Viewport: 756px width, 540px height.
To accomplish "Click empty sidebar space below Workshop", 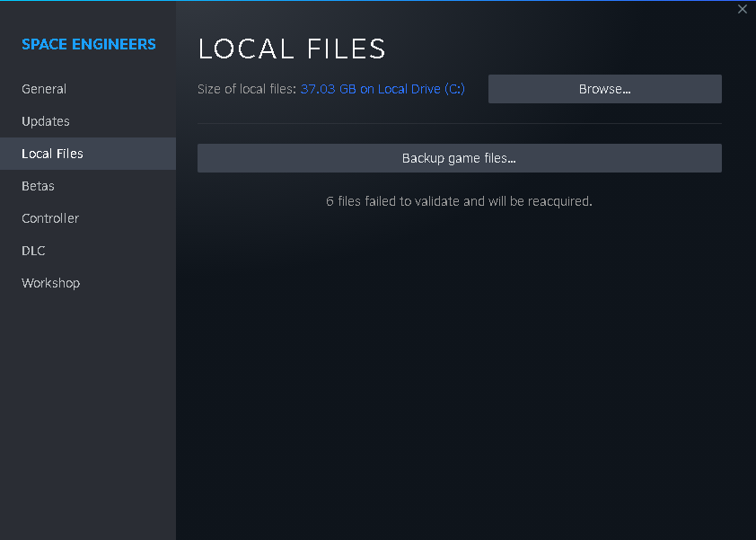I will tap(88, 404).
